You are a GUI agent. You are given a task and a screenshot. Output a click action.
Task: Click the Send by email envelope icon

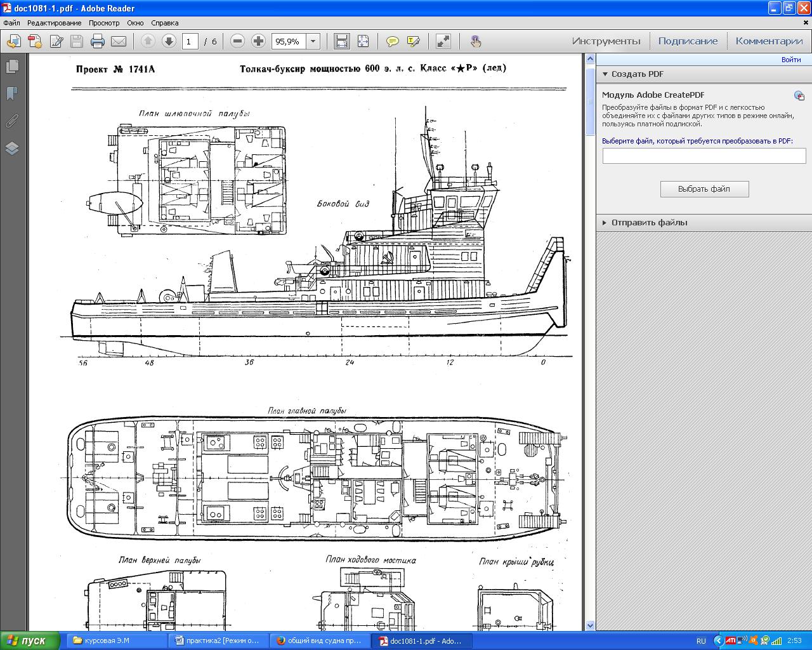119,42
